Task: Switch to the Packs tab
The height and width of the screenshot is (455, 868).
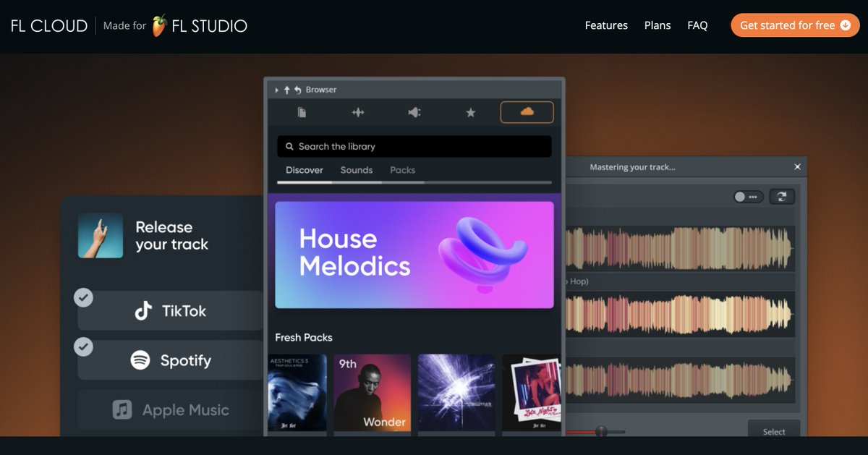Action: 403,170
